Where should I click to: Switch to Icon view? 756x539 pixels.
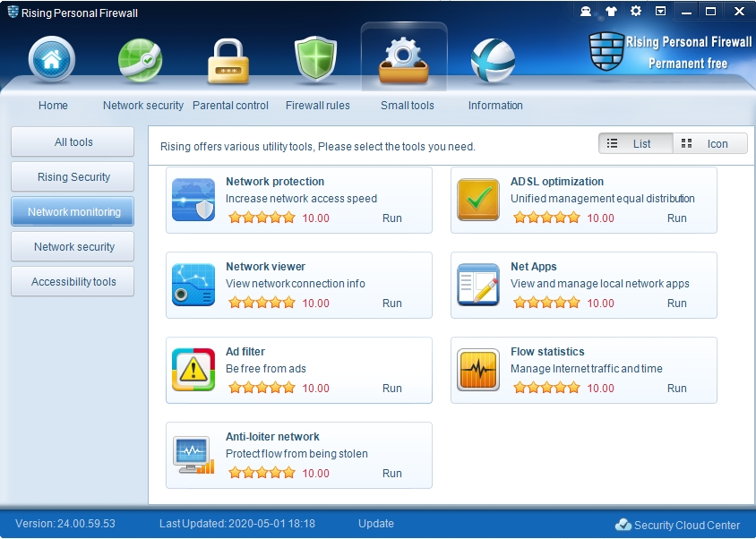(709, 143)
